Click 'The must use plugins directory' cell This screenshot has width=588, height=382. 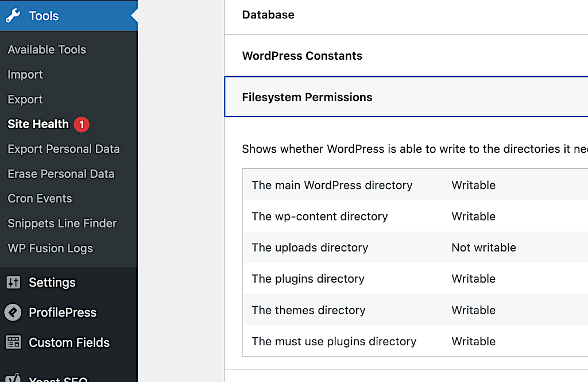(334, 341)
